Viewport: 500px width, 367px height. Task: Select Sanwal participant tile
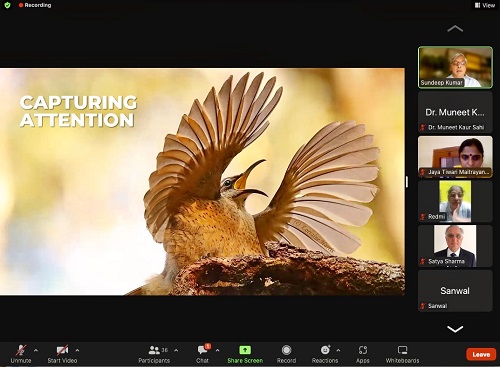(x=455, y=291)
